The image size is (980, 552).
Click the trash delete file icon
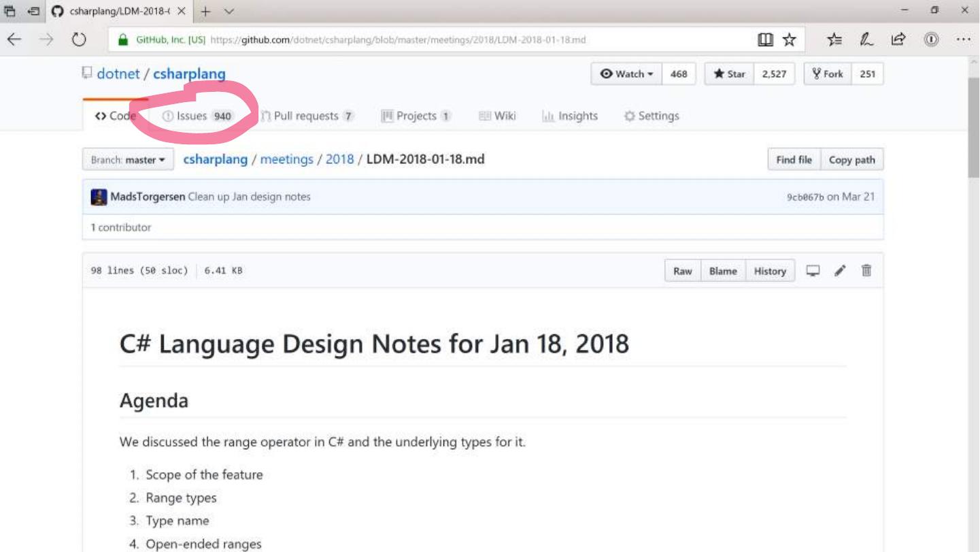tap(866, 271)
